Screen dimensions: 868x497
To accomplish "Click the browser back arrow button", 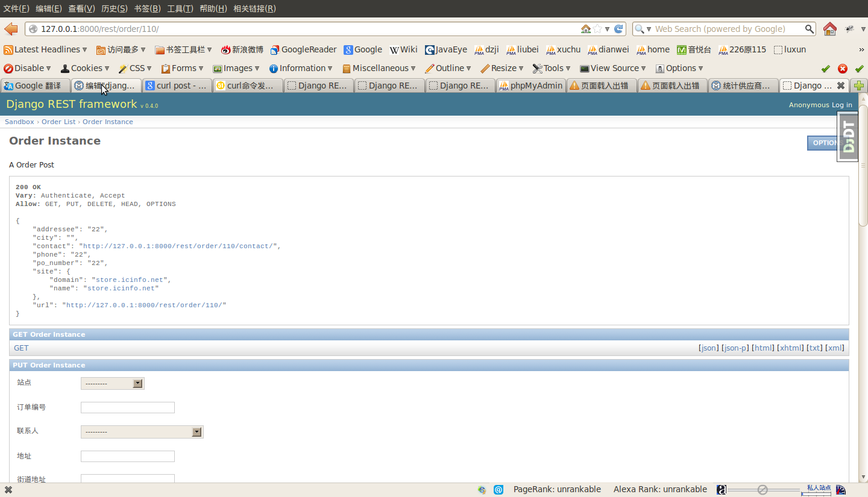I will [x=11, y=29].
